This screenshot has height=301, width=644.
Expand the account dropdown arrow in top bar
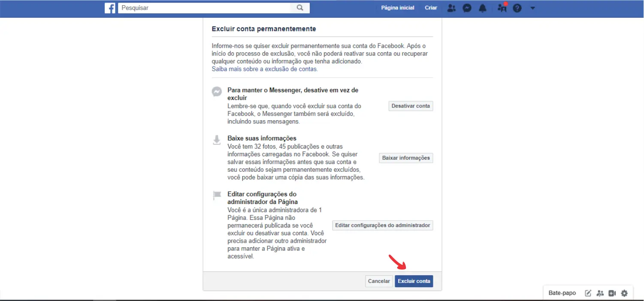click(x=532, y=8)
